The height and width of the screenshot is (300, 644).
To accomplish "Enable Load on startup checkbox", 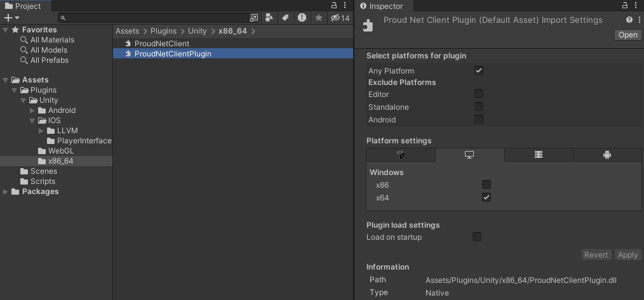I will [476, 237].
